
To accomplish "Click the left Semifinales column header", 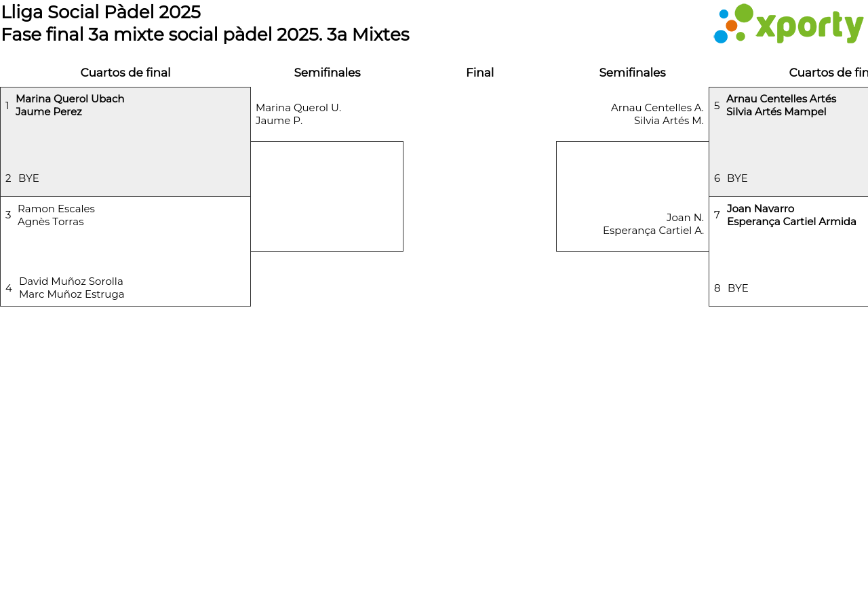I will pos(327,73).
